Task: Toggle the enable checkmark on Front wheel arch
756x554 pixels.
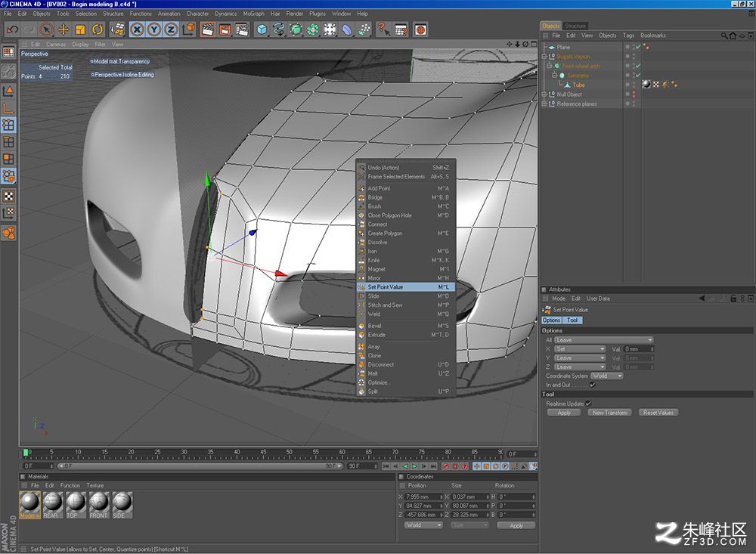Action: coord(638,66)
